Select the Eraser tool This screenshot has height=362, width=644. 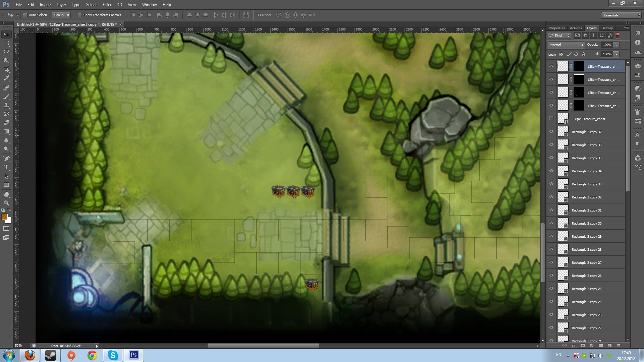(6, 123)
